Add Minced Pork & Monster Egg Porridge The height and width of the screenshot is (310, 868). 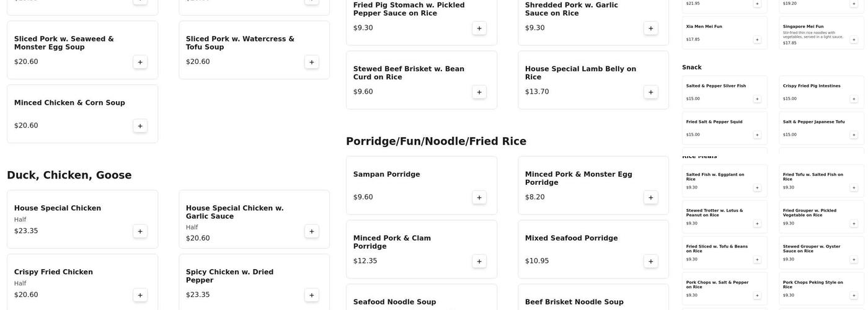click(651, 198)
